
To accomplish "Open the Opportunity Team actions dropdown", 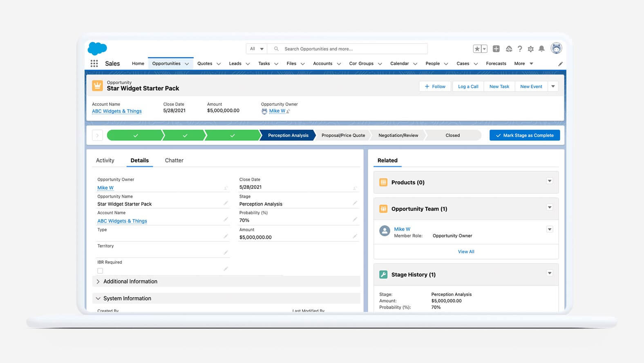I will [550, 207].
